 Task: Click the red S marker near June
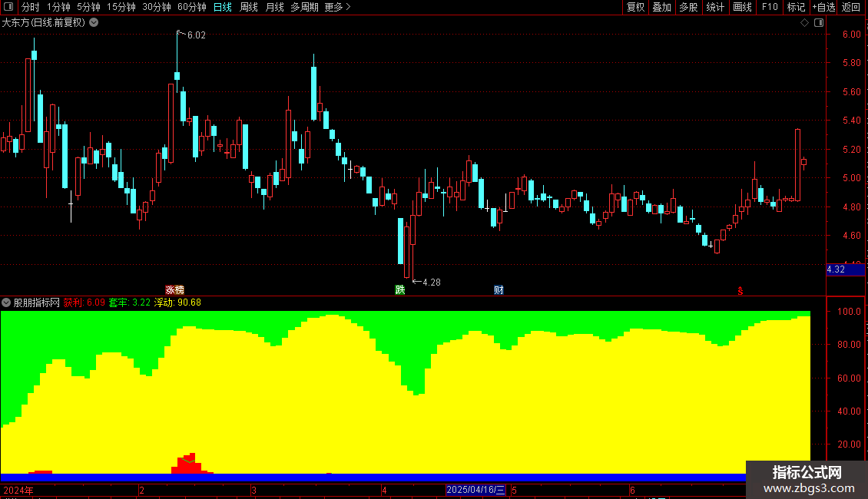click(740, 291)
